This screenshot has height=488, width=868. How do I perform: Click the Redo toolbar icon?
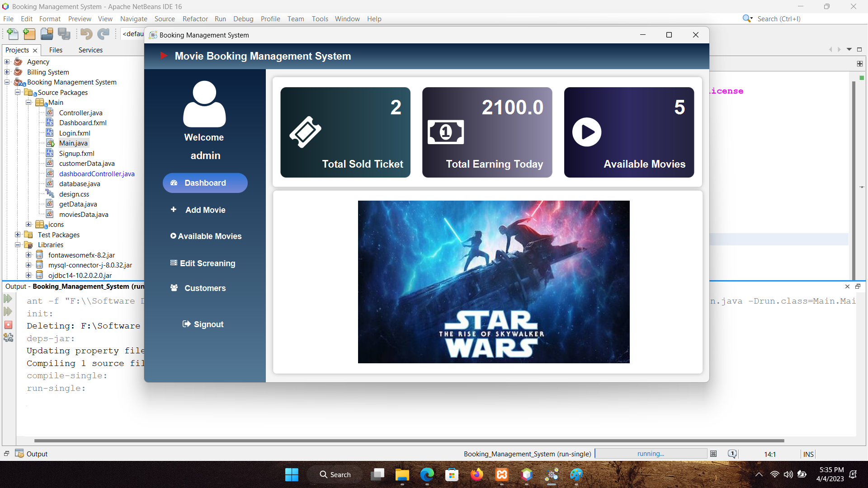point(104,34)
